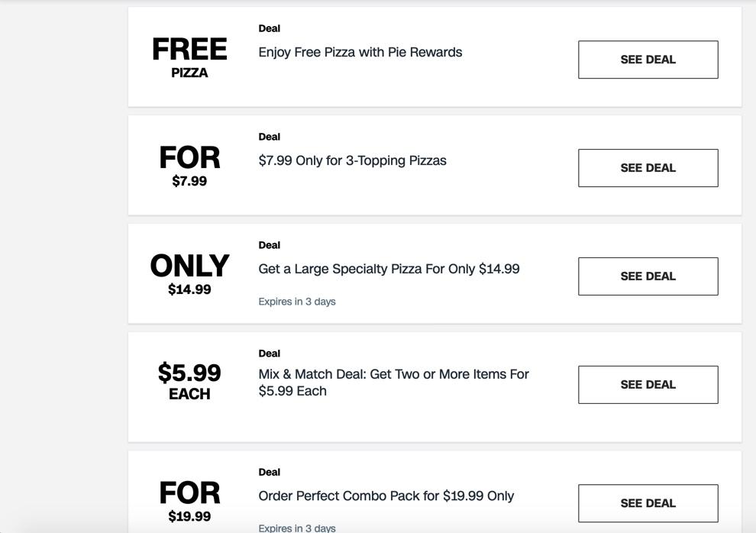Click the 'Deal' label above Mix & Match offer
The width and height of the screenshot is (756, 533).
pos(270,354)
